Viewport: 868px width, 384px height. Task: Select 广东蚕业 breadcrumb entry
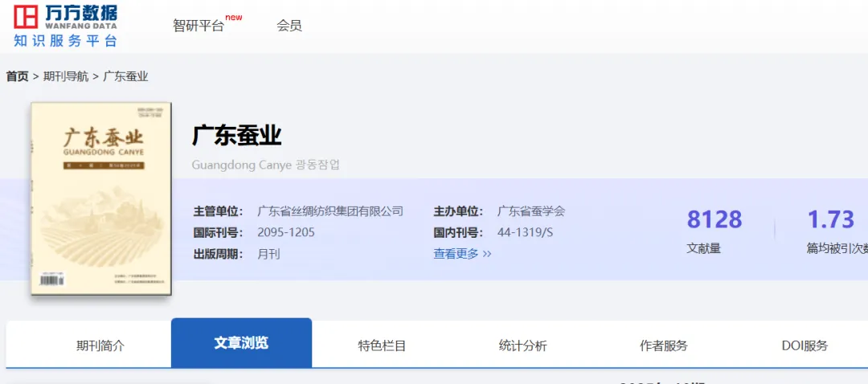coord(125,76)
